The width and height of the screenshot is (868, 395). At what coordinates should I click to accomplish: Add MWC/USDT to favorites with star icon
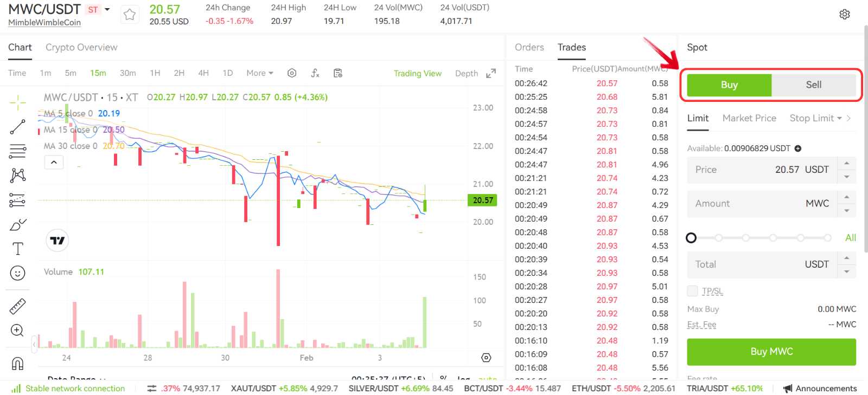click(x=129, y=15)
